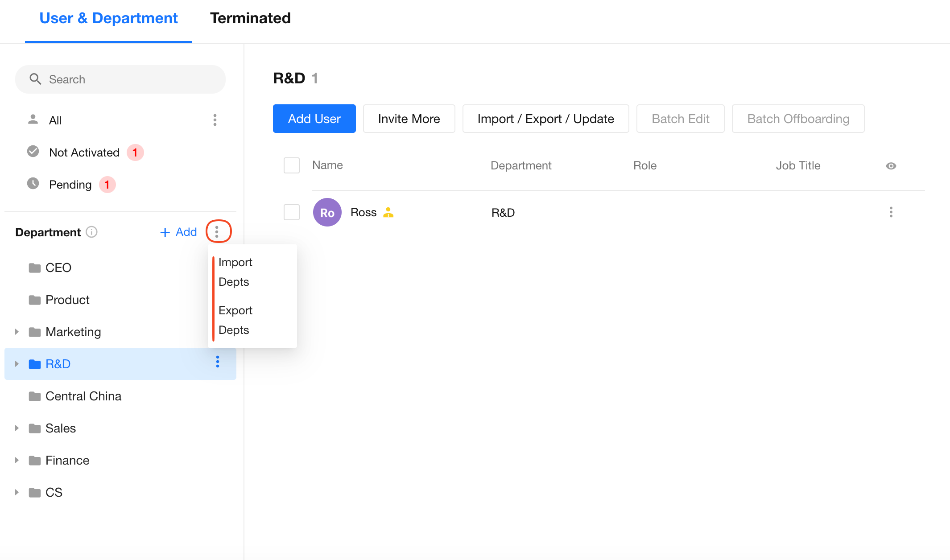Click into the Search field
The width and height of the screenshot is (950, 560).
pyautogui.click(x=129, y=79)
